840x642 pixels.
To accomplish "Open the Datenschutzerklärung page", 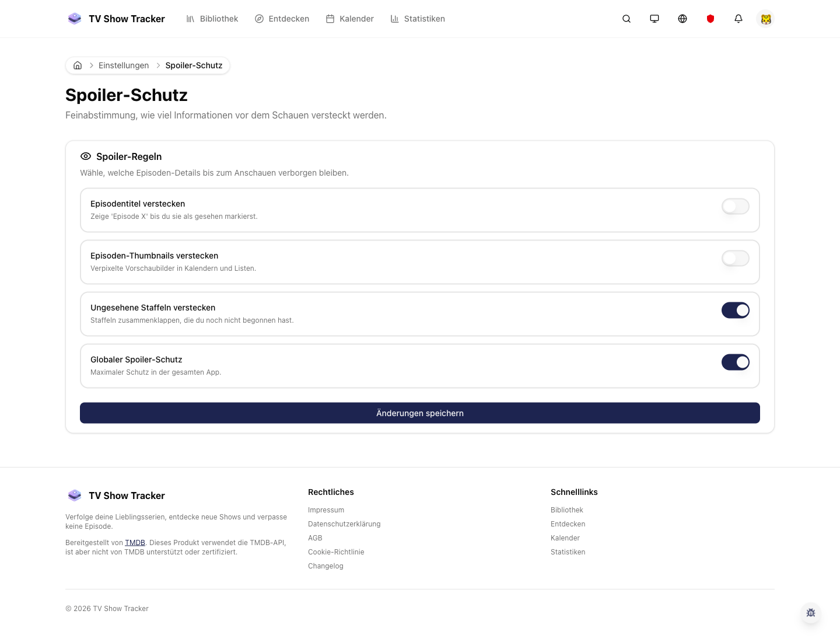I will [344, 524].
